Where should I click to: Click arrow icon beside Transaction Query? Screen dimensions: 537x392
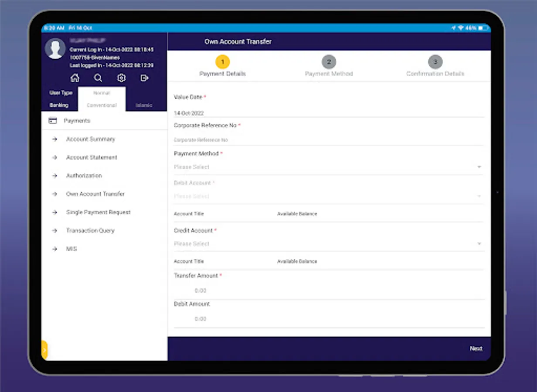click(x=54, y=231)
